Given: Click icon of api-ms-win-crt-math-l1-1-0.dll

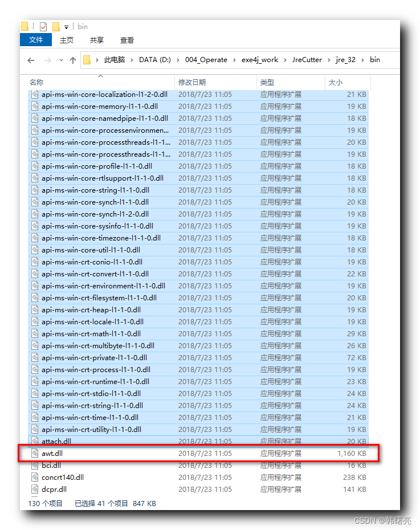Looking at the screenshot, I should click(35, 334).
